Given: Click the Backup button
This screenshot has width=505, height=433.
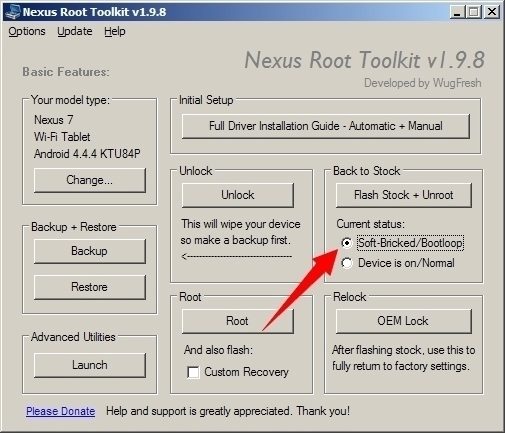Looking at the screenshot, I should [90, 251].
